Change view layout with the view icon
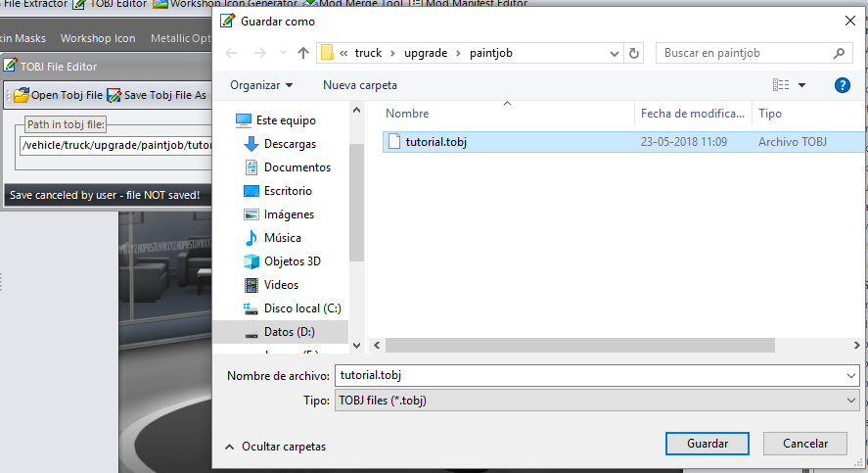 (x=781, y=85)
